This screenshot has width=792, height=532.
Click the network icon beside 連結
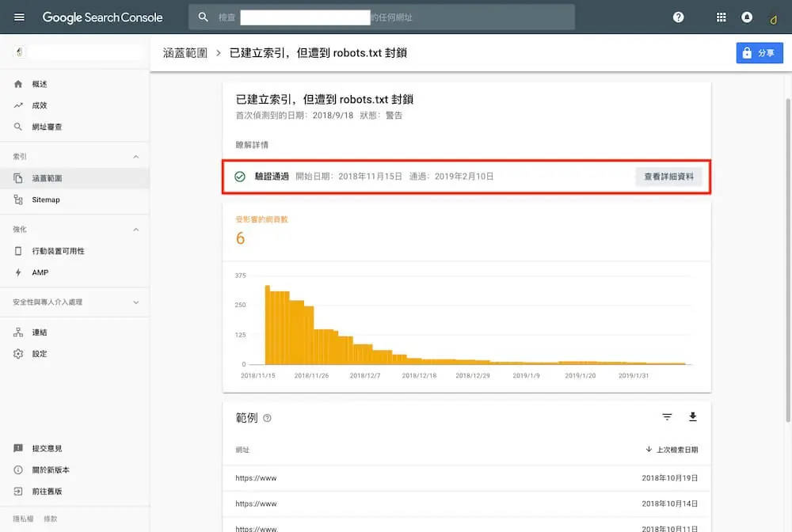click(18, 332)
